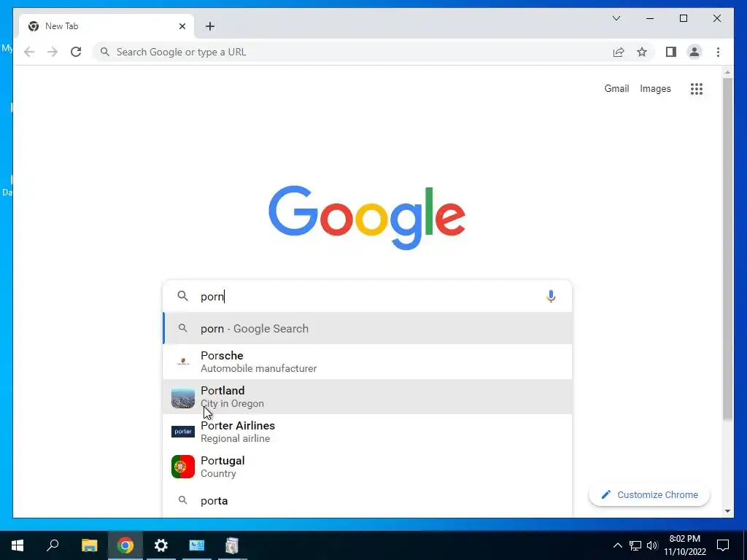Choose the Porsche suggestion
Screen dimensions: 747x560
368,362
